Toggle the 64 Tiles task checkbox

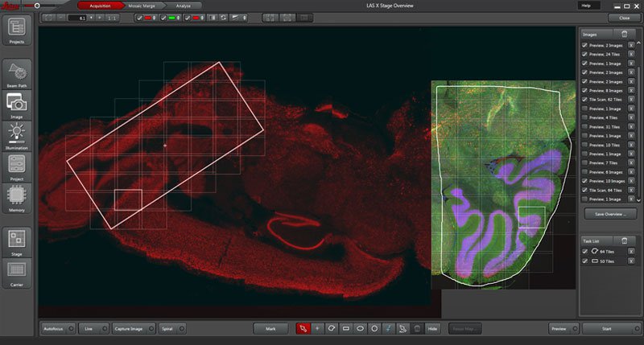coord(584,252)
